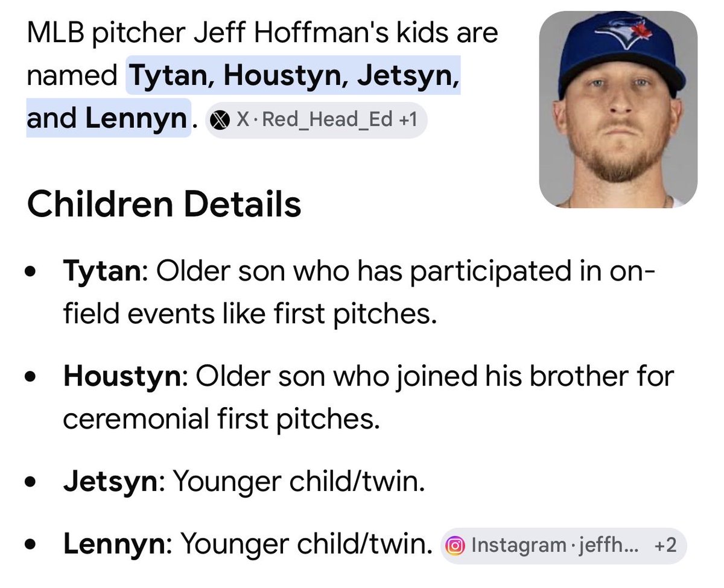Select the bold Jetsyn bullet label

pos(111,482)
